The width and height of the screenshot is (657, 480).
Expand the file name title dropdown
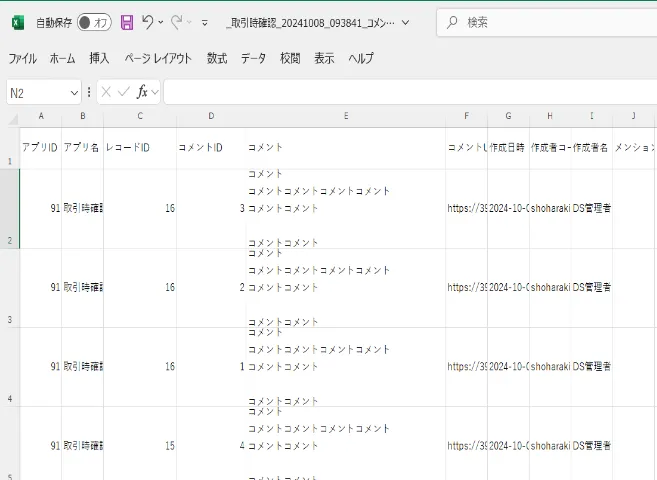pyautogui.click(x=405, y=23)
